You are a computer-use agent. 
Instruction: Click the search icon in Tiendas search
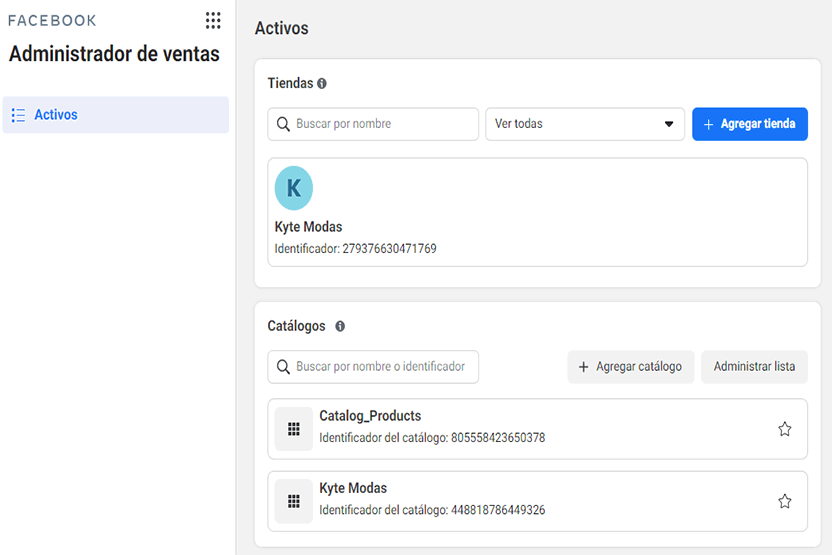tap(283, 124)
